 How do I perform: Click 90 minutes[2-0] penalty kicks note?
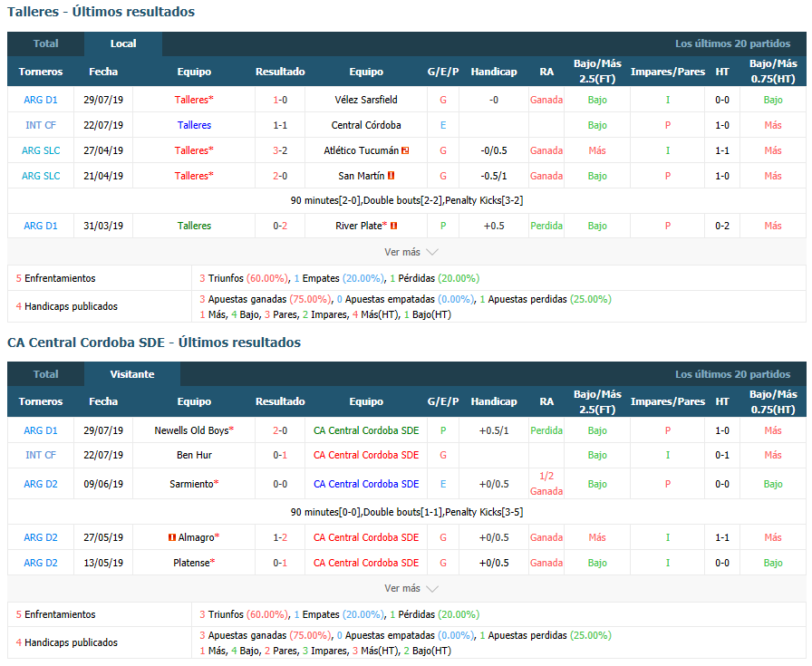407,200
